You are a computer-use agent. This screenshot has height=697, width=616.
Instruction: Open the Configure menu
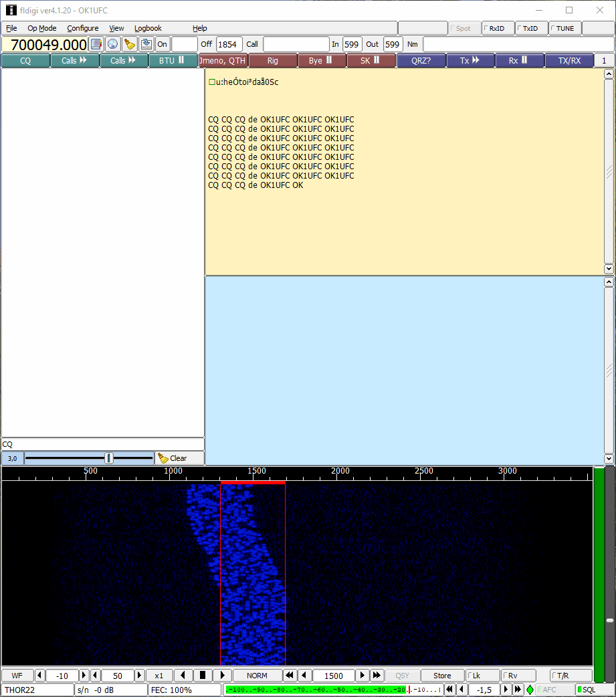pyautogui.click(x=82, y=28)
